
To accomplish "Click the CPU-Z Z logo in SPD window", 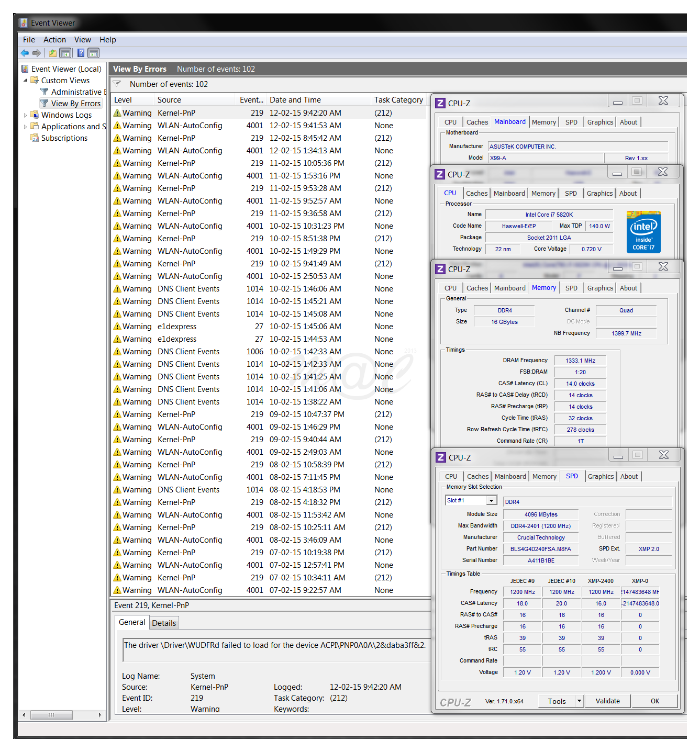I will pyautogui.click(x=441, y=457).
